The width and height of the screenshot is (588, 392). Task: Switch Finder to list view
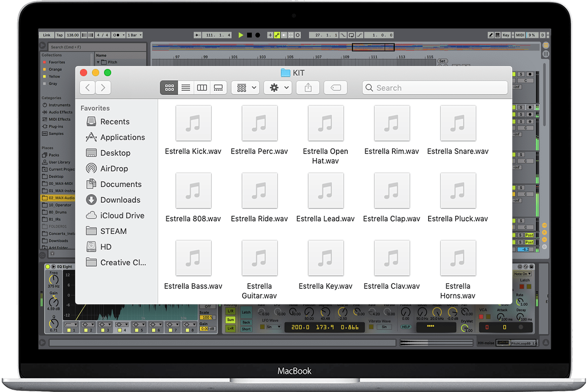click(186, 87)
